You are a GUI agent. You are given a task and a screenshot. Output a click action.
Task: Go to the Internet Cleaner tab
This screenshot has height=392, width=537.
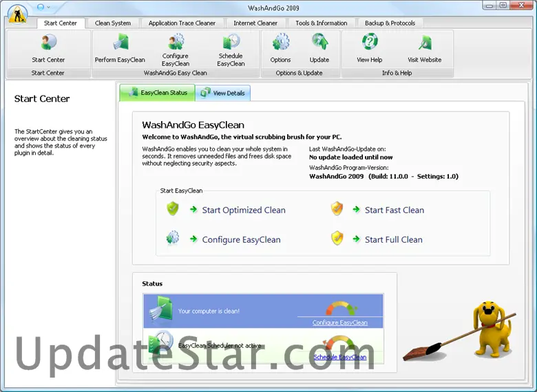pyautogui.click(x=255, y=23)
